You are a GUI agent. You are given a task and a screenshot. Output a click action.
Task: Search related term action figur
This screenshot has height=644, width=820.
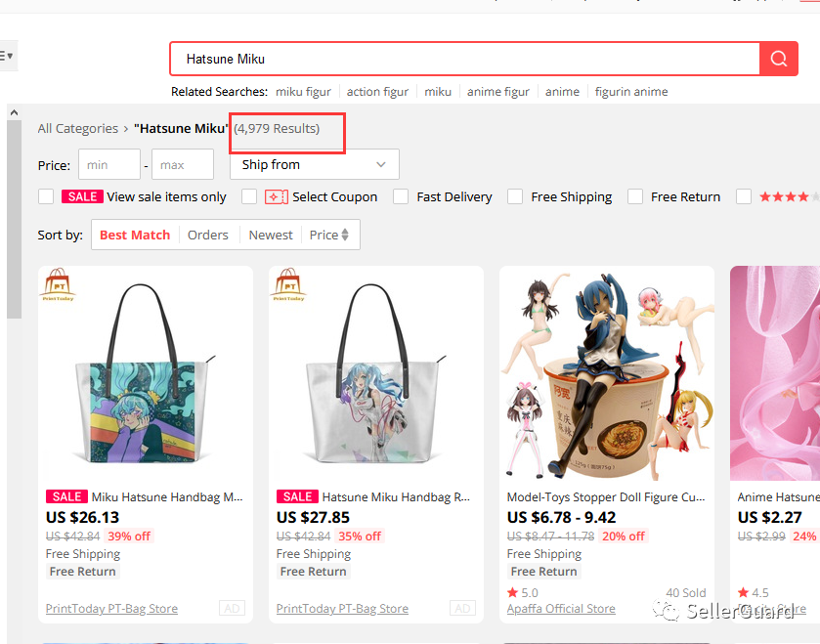377,92
